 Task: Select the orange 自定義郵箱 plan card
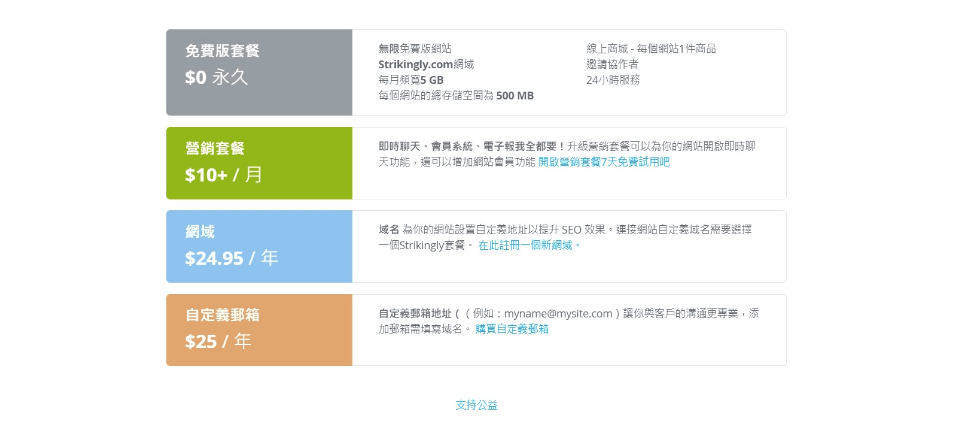click(x=259, y=330)
